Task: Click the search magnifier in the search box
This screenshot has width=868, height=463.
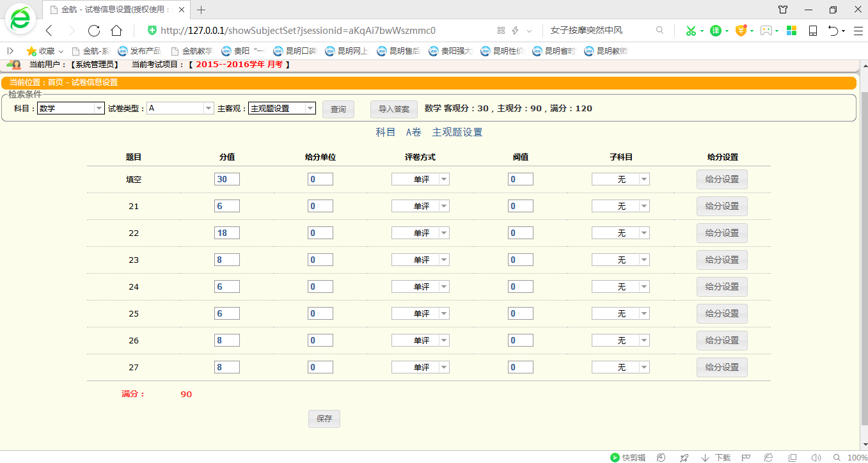Action: (x=659, y=30)
